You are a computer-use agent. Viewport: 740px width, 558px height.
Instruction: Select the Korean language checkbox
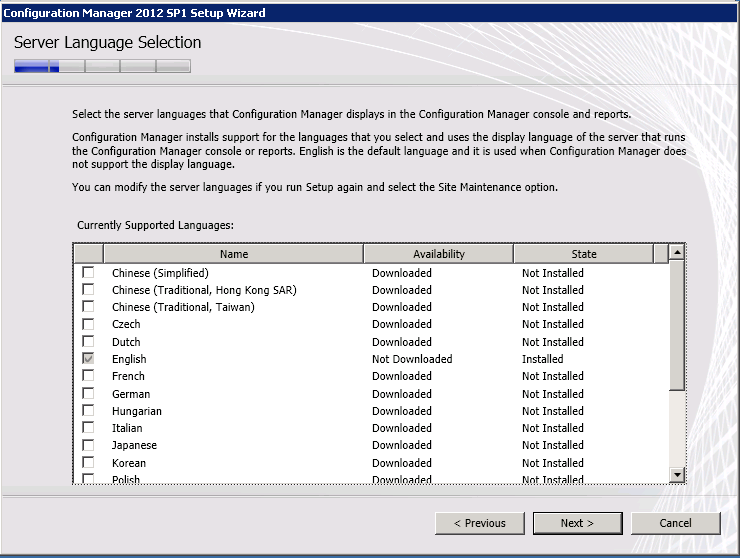89,463
